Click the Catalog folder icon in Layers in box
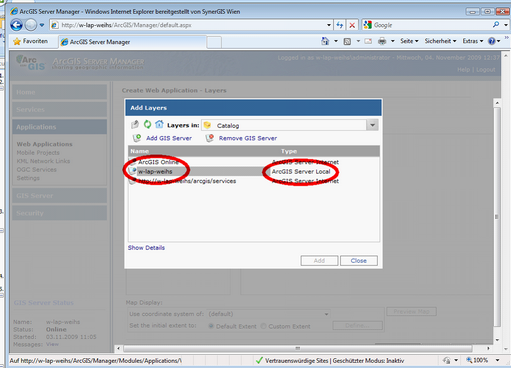 pyautogui.click(x=207, y=125)
